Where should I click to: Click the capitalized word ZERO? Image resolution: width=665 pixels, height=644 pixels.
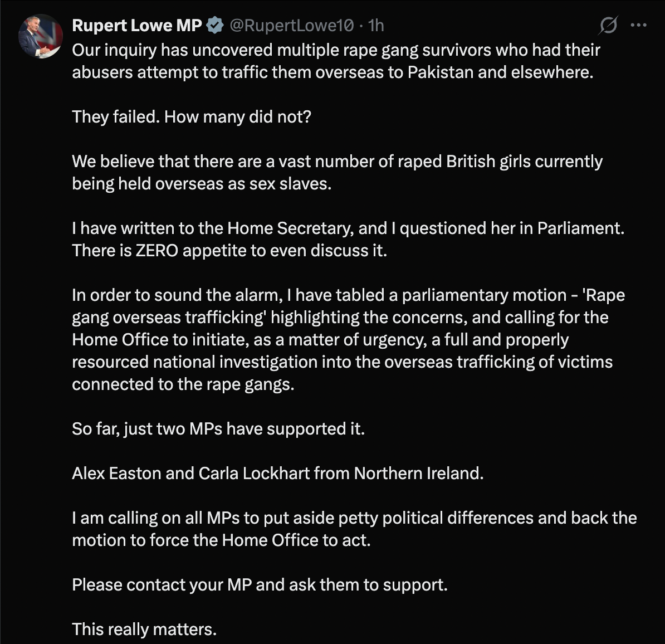(x=157, y=251)
